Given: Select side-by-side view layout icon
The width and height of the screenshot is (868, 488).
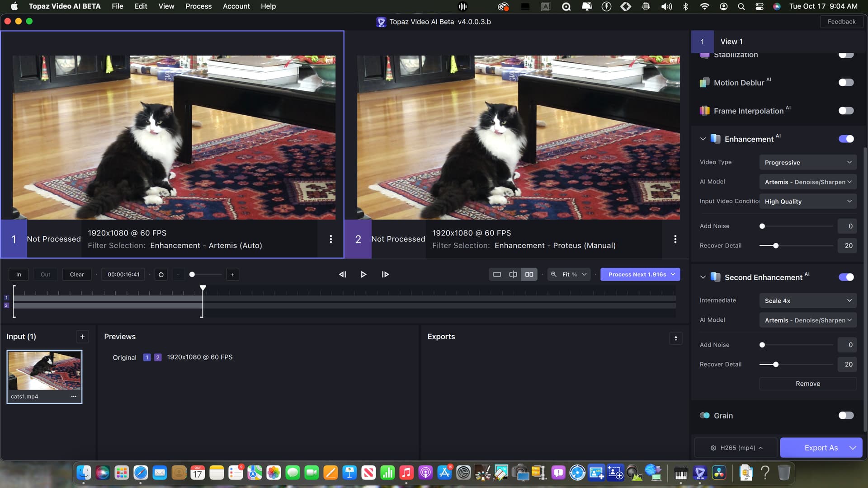Looking at the screenshot, I should [x=529, y=274].
